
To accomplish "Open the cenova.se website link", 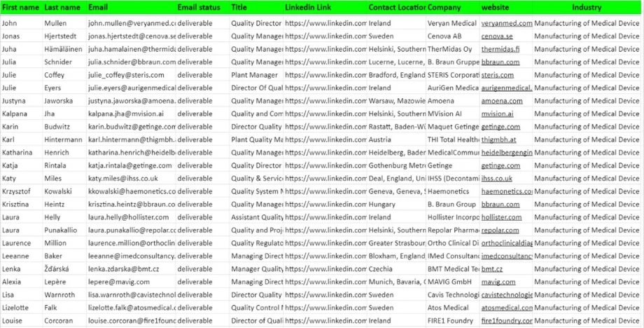I will [496, 36].
